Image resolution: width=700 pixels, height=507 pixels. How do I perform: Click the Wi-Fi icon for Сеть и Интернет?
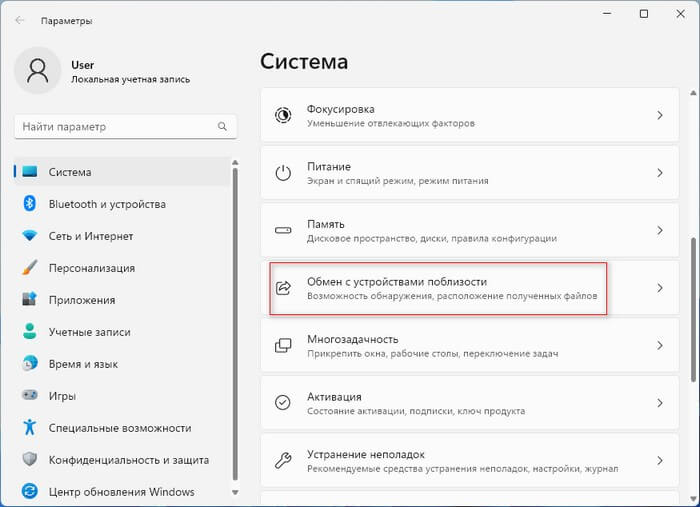tap(29, 236)
